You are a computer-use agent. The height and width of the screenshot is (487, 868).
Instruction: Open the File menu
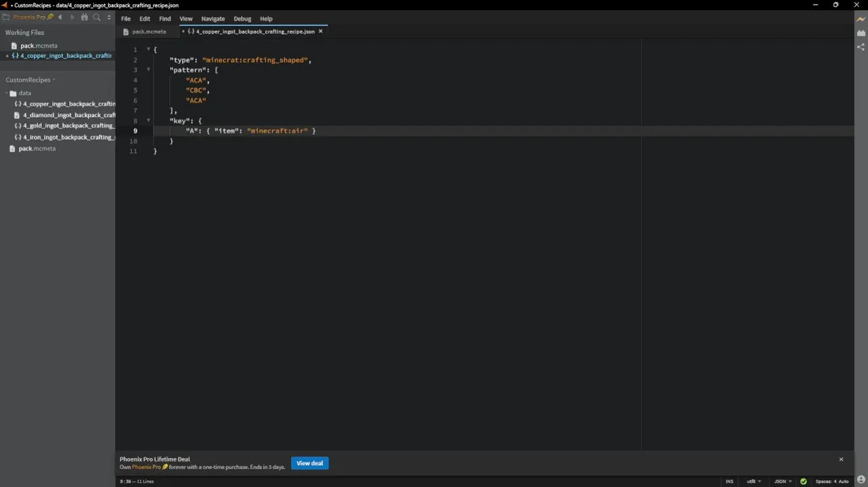pos(126,19)
